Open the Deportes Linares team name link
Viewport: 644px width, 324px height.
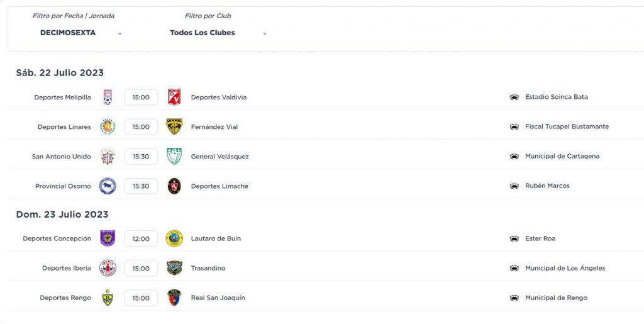point(65,127)
